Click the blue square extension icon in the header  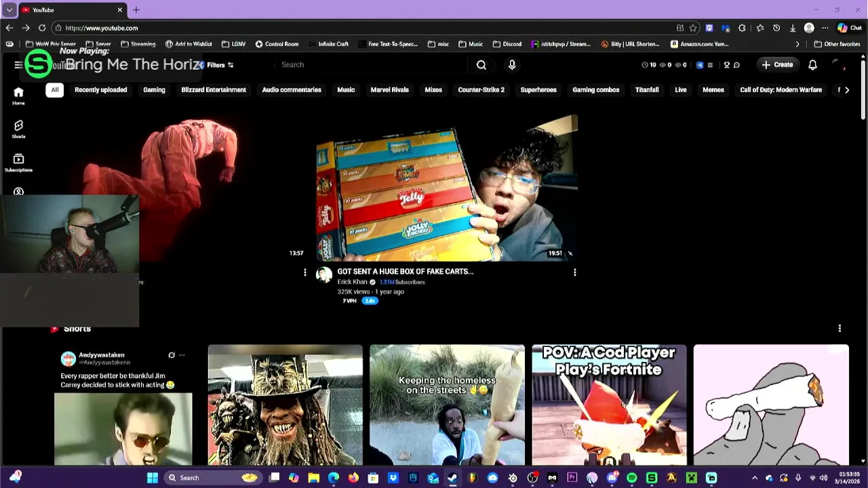pos(700,65)
